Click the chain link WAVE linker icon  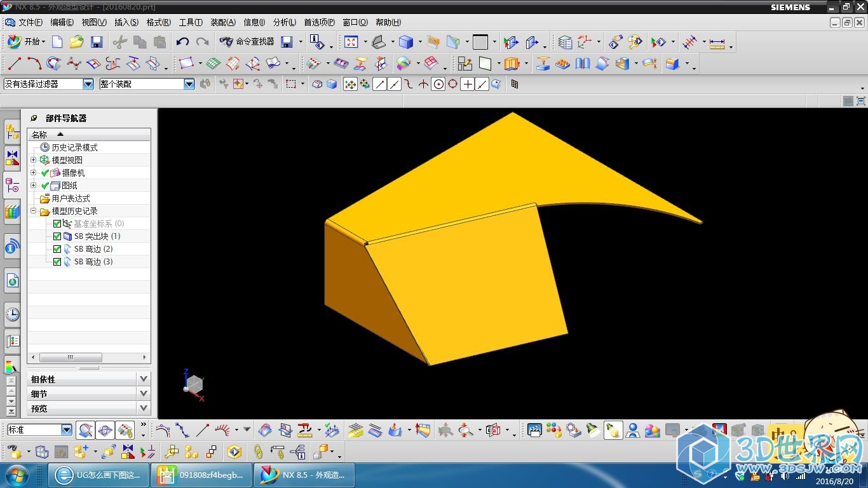click(258, 452)
